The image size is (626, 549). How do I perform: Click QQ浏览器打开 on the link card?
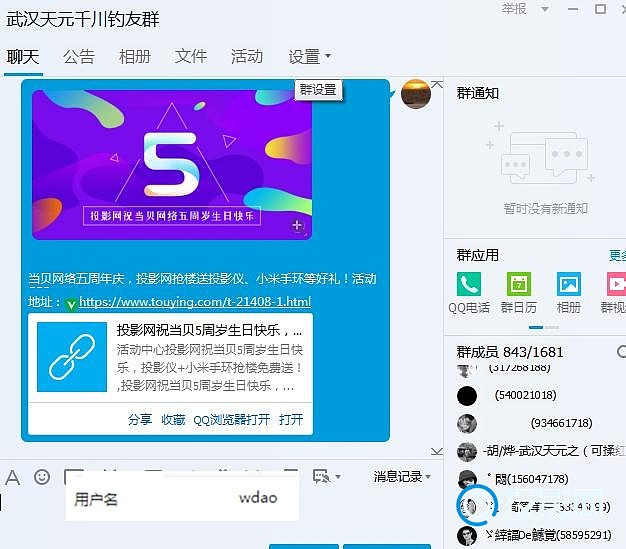232,420
